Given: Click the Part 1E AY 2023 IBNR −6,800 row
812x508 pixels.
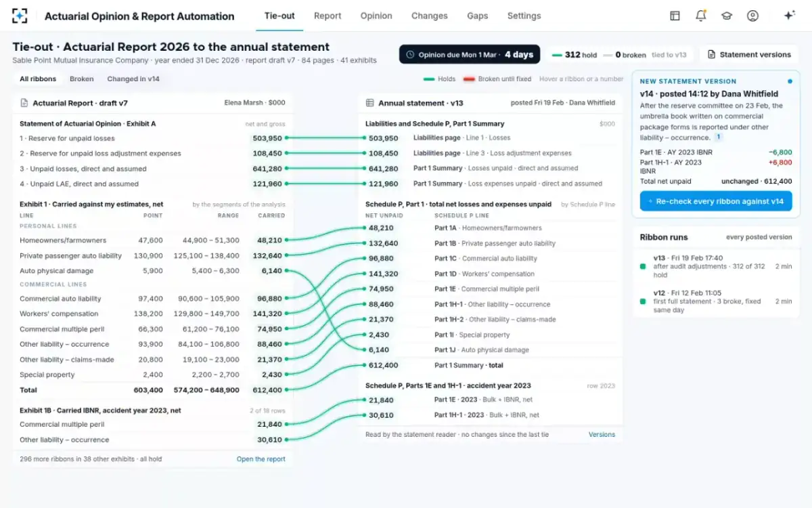Looking at the screenshot, I should [x=716, y=152].
